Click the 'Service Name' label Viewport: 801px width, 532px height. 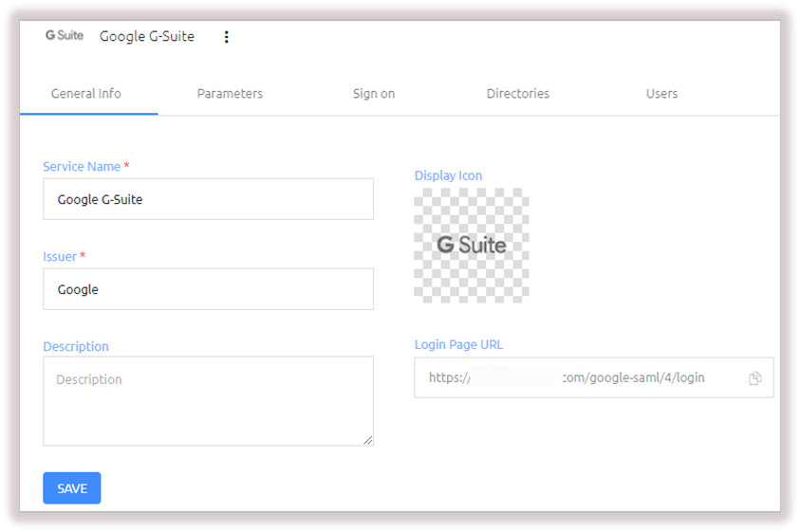82,167
